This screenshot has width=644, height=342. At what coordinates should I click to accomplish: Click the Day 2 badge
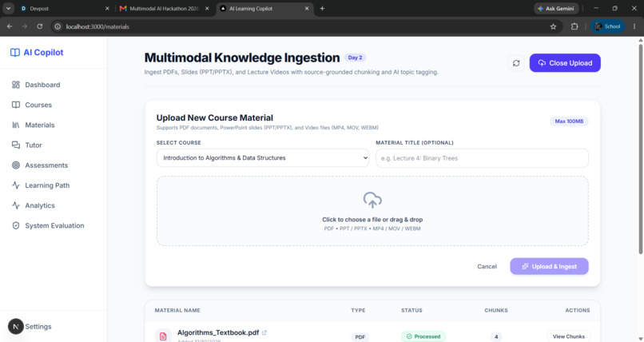tap(355, 58)
